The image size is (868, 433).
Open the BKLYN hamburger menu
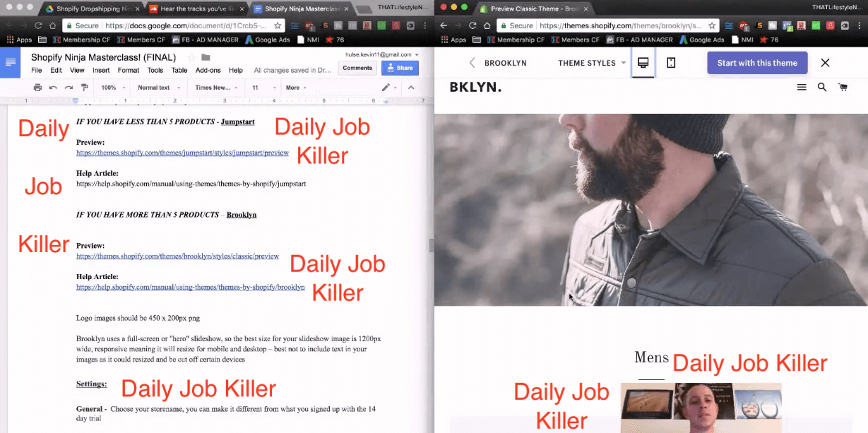click(x=802, y=88)
